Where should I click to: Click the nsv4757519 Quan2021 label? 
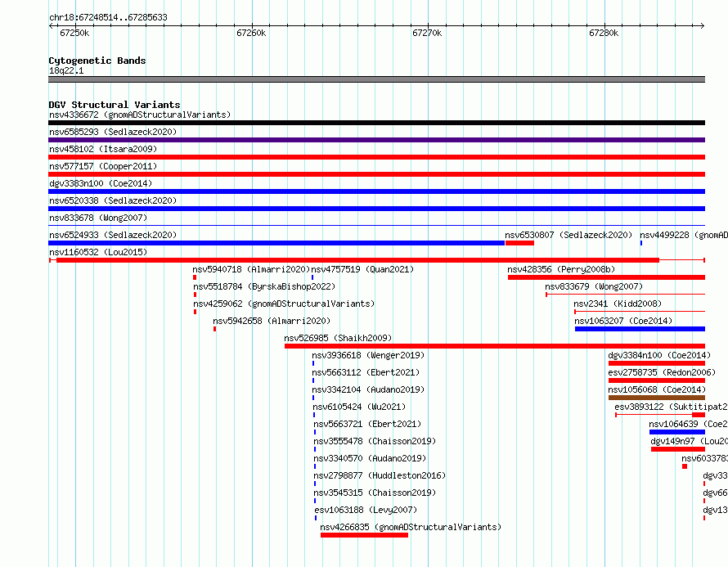coord(362,269)
